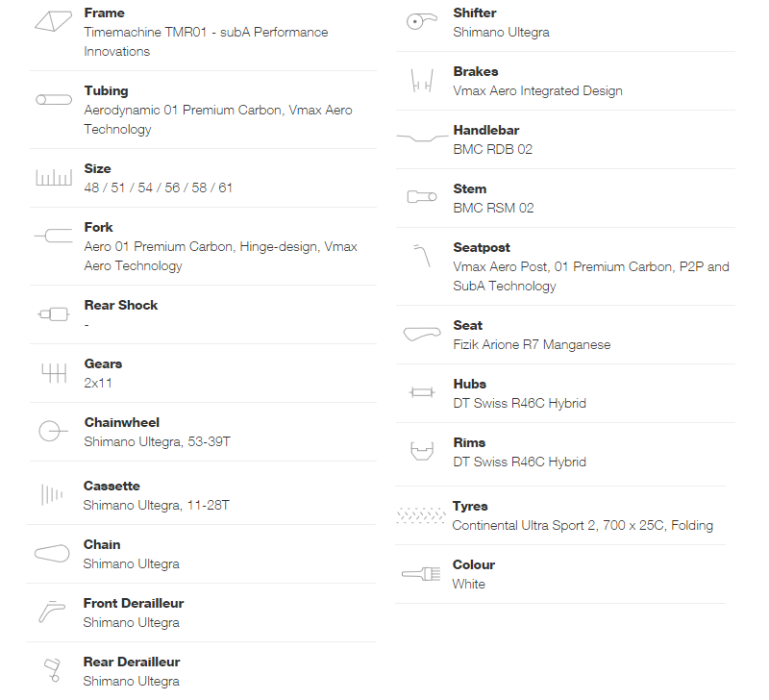This screenshot has height=700, width=769.
Task: Select the Seat saddle icon
Action: (422, 334)
